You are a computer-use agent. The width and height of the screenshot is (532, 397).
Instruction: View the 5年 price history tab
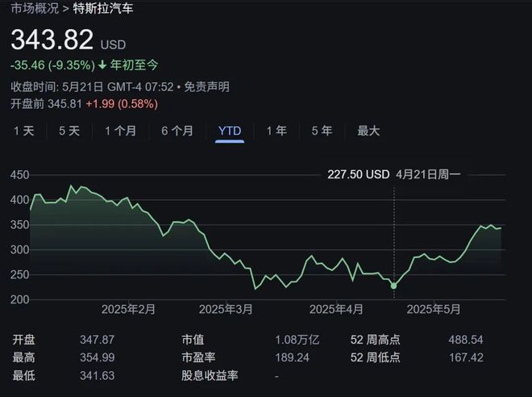click(x=322, y=131)
